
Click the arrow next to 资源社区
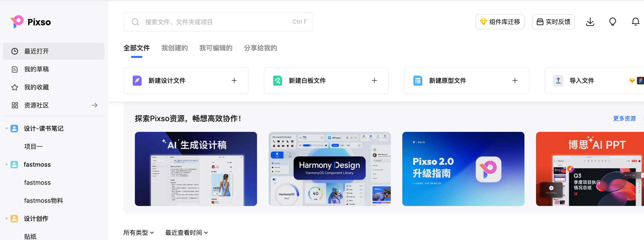(x=94, y=105)
